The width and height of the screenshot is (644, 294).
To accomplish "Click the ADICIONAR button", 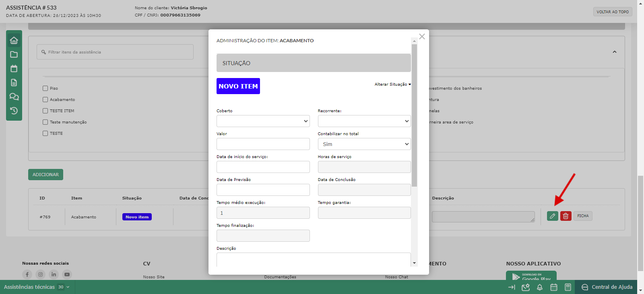I will tap(45, 175).
